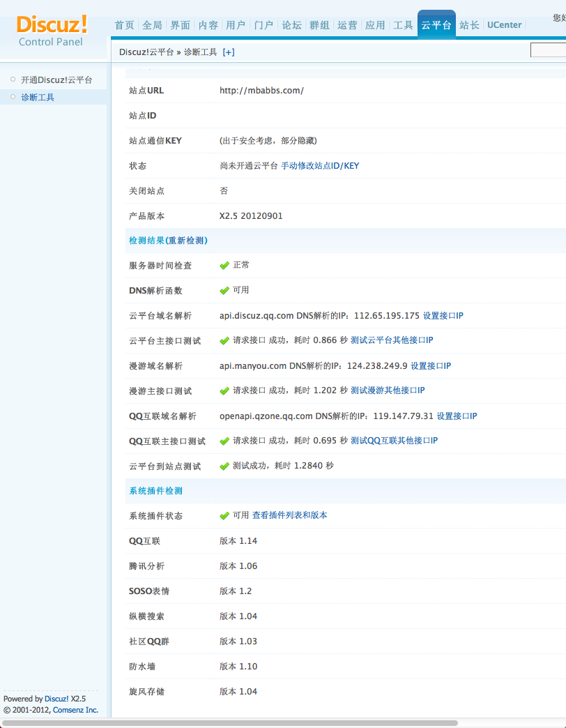Click the search input field at top right

(x=548, y=50)
